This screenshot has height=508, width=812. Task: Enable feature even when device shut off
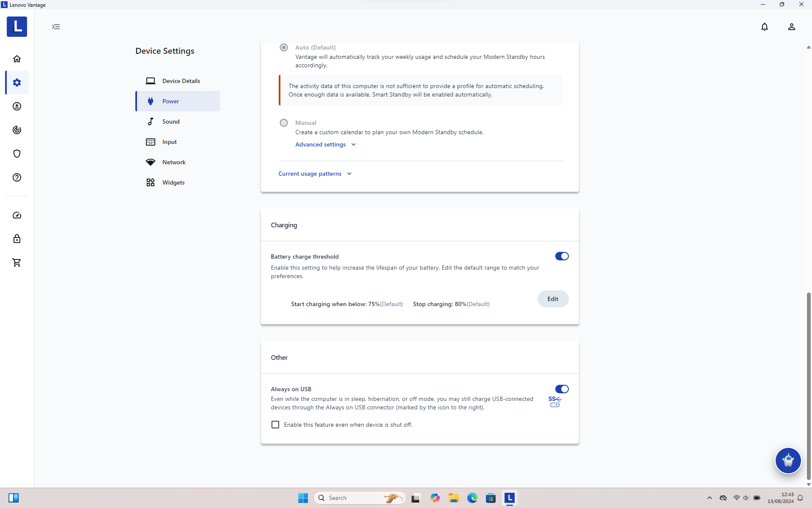click(275, 425)
